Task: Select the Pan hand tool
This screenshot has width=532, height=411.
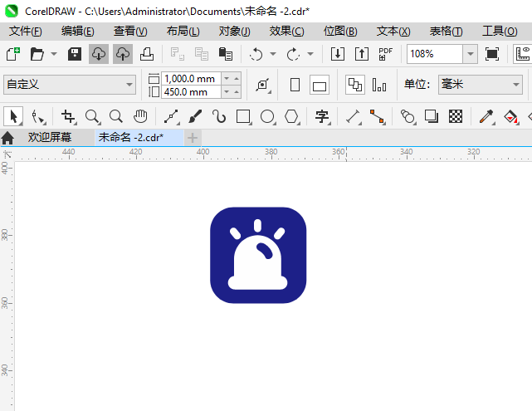Action: (140, 117)
